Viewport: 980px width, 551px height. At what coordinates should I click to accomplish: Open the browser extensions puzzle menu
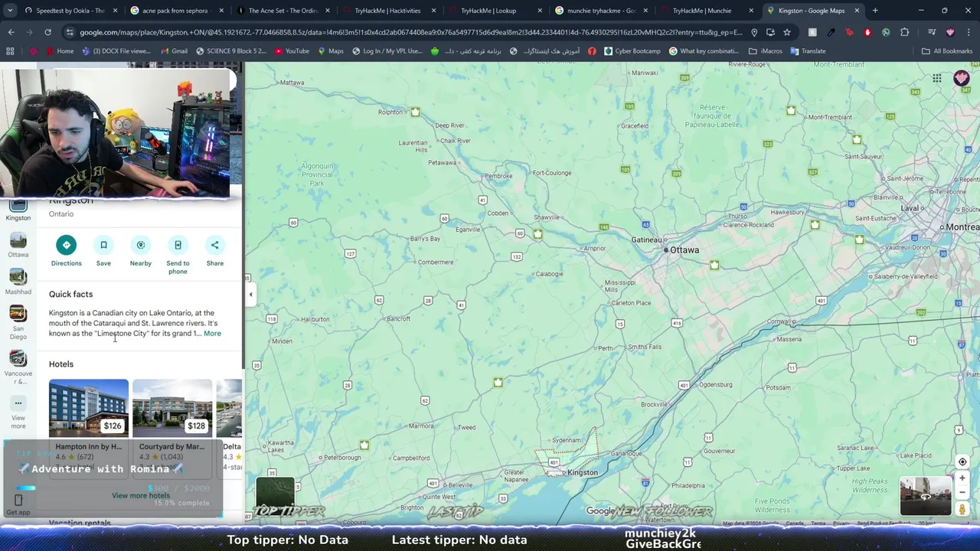904,32
